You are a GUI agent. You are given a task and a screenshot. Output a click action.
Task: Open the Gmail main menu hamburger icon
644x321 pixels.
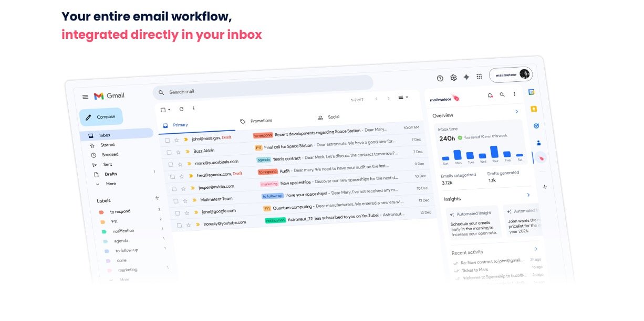[85, 97]
